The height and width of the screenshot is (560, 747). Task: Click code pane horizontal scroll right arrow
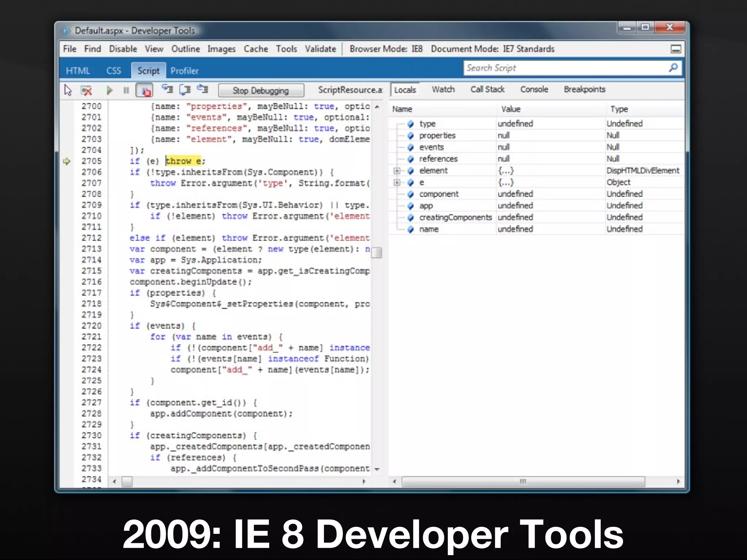[364, 482]
